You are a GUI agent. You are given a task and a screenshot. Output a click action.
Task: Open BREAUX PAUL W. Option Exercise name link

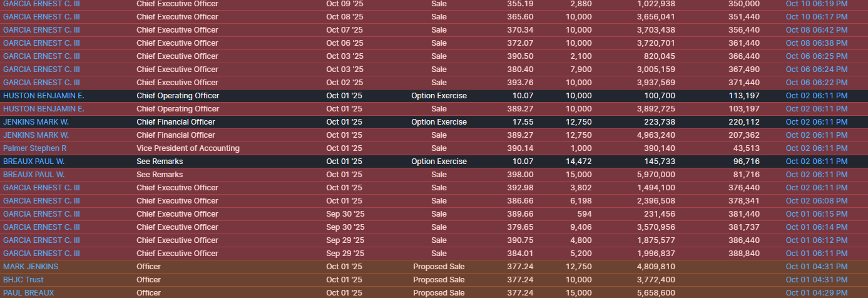(34, 162)
